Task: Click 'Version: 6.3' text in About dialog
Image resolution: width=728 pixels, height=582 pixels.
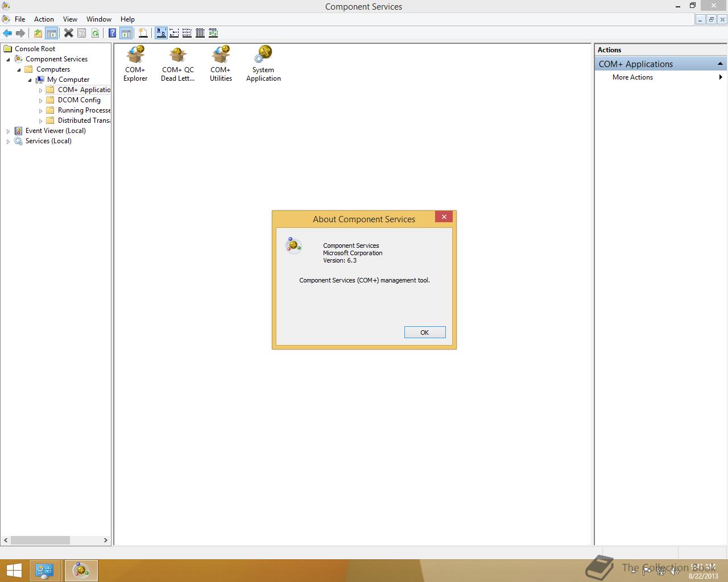Action: coord(340,260)
